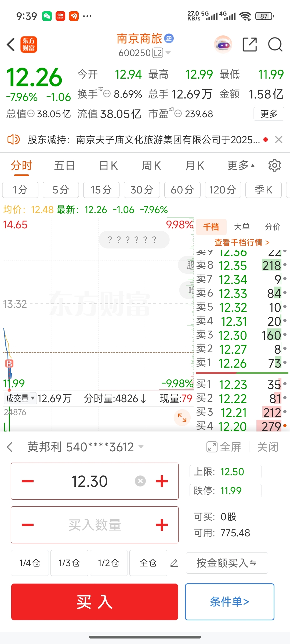
Task: Select the 60分 period button
Action: pyautogui.click(x=182, y=190)
